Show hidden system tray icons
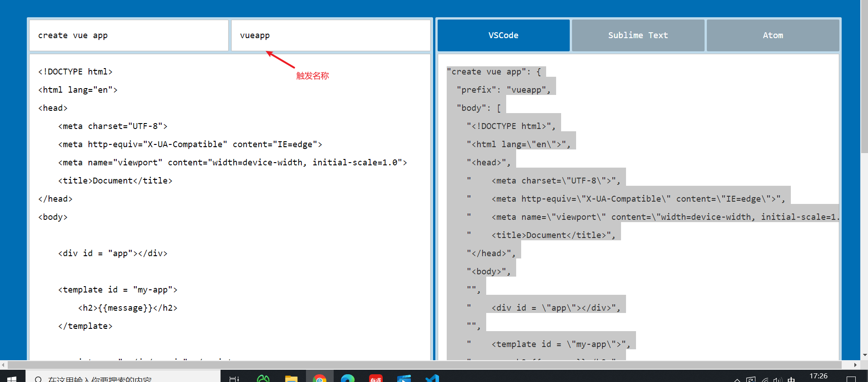The image size is (868, 382). [x=737, y=380]
